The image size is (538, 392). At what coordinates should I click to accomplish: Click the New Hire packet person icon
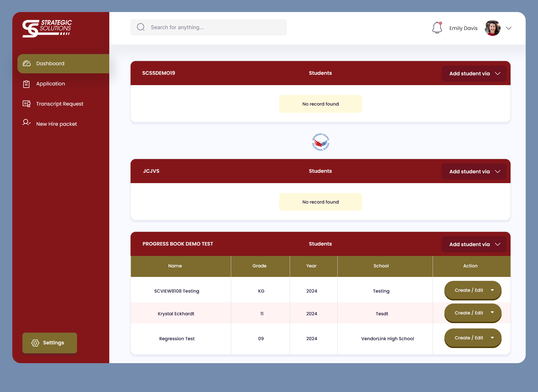[26, 123]
